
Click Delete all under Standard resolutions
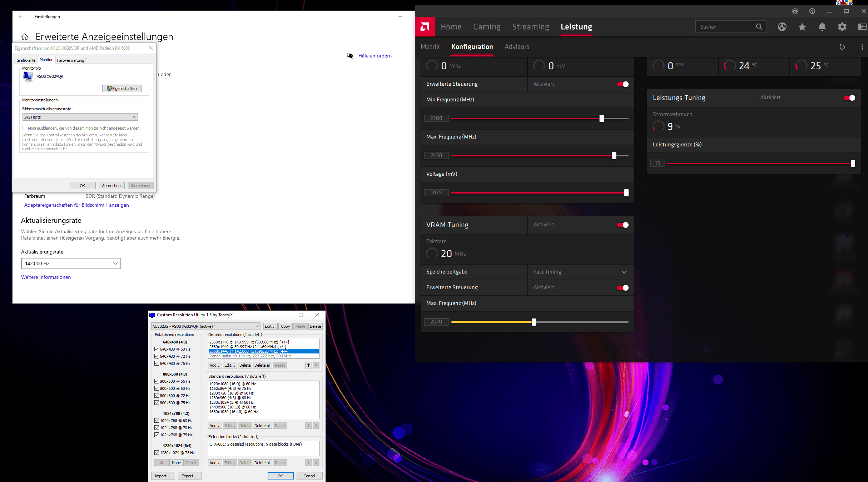coord(262,426)
